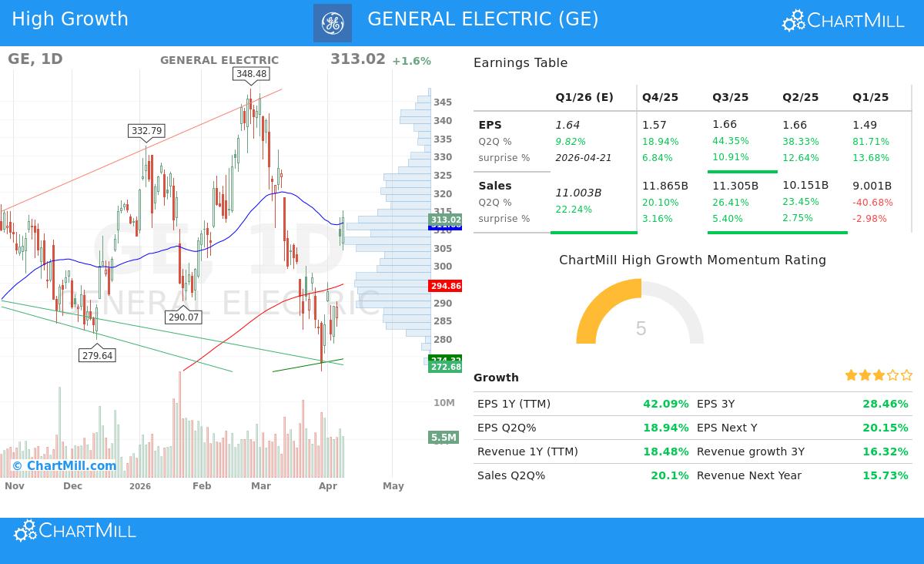924x564 pixels.
Task: Toggle the empty fifth rating star
Action: tap(905, 375)
